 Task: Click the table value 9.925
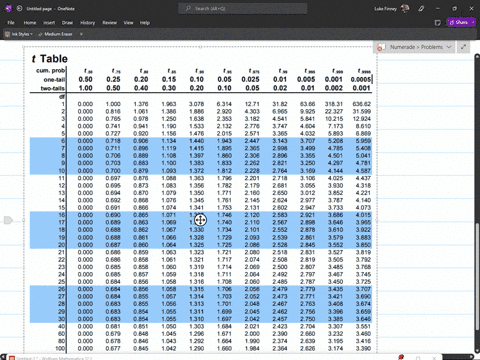click(x=307, y=111)
